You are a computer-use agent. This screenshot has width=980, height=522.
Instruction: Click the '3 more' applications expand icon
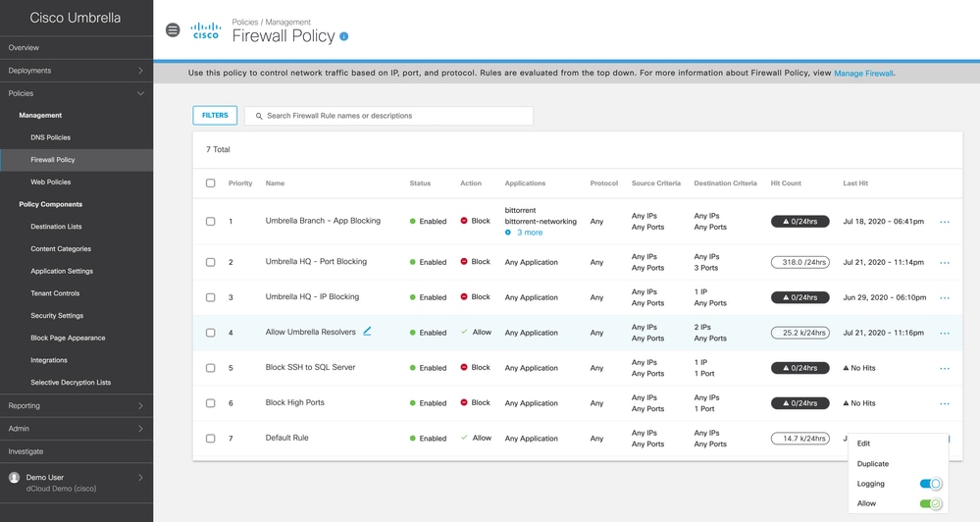508,233
